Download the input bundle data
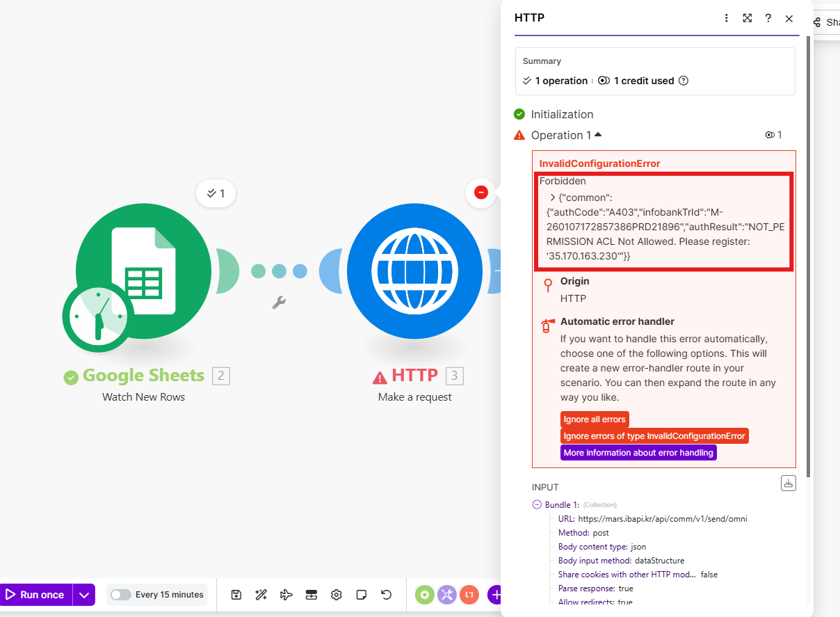 (x=789, y=483)
